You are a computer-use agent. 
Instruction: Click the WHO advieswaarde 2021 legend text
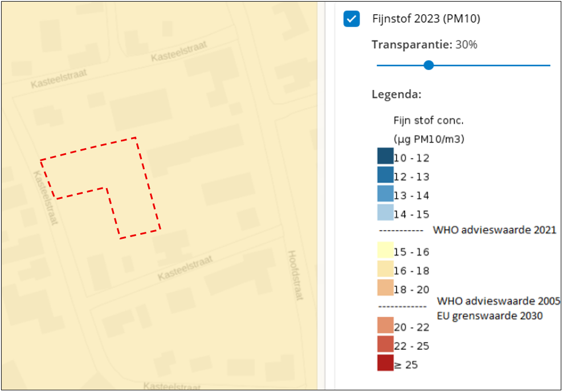pyautogui.click(x=495, y=230)
